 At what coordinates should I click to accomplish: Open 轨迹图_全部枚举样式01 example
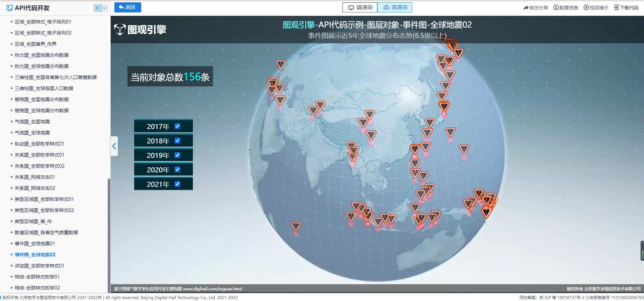[40, 144]
